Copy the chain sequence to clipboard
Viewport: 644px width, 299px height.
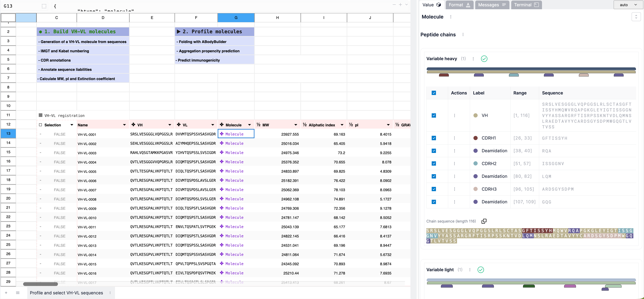(x=484, y=221)
